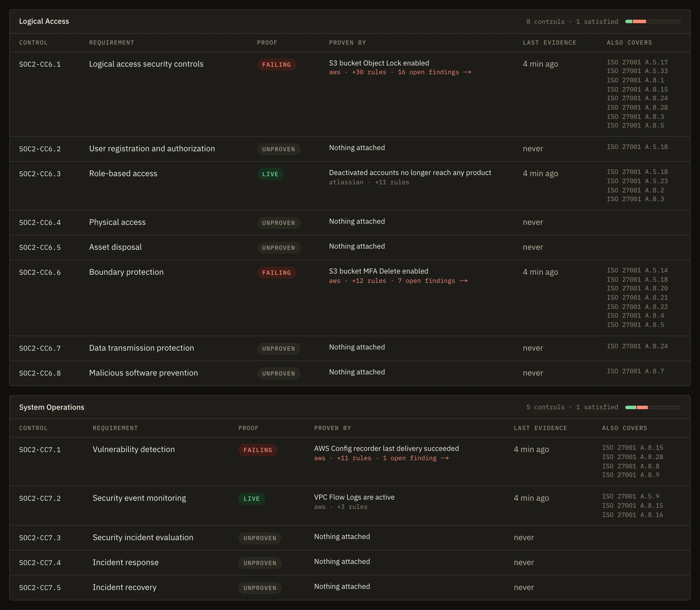Screen dimensions: 700x610
Task: Select the SOC2-CC6.6 control ID
Action: click(40, 273)
